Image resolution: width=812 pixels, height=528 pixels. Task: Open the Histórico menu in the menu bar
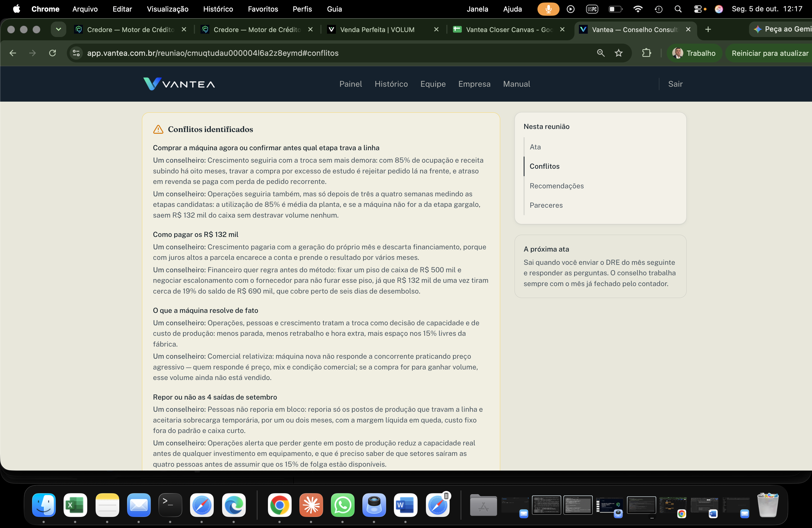[218, 9]
